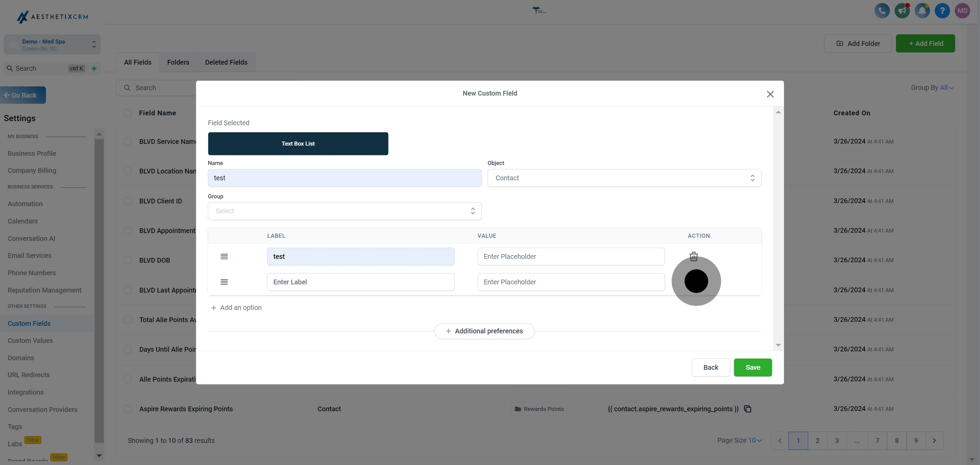The height and width of the screenshot is (465, 980).
Task: Delete the 'test' option with trash icon
Action: (693, 256)
